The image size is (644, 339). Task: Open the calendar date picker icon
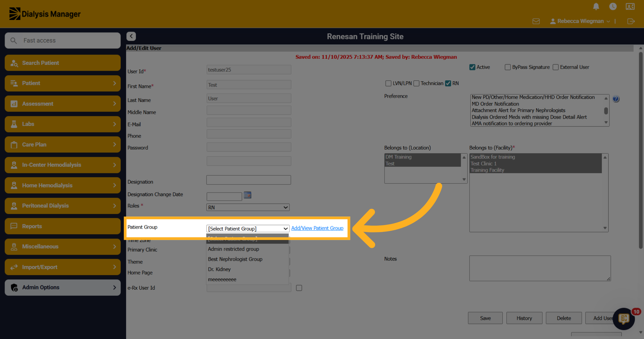pyautogui.click(x=247, y=195)
